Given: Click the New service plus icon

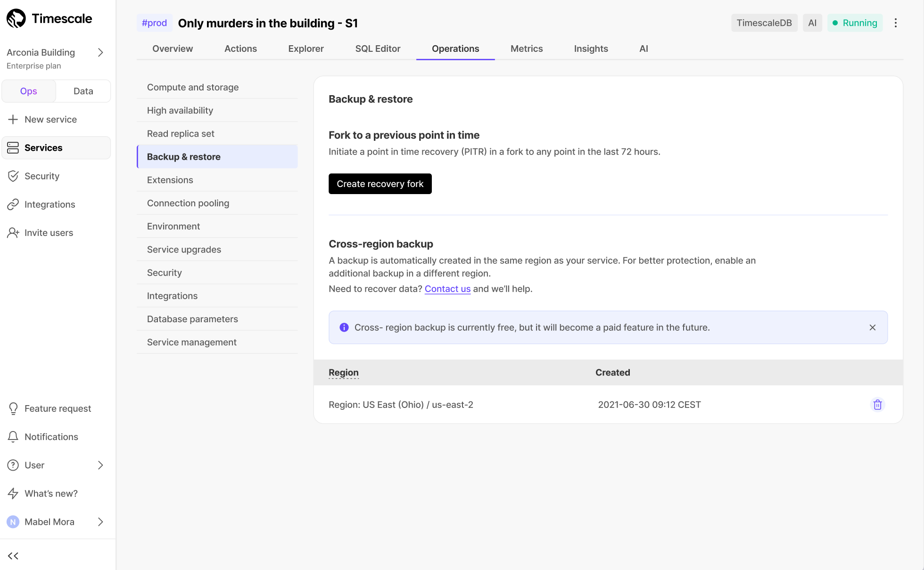Looking at the screenshot, I should 13,120.
